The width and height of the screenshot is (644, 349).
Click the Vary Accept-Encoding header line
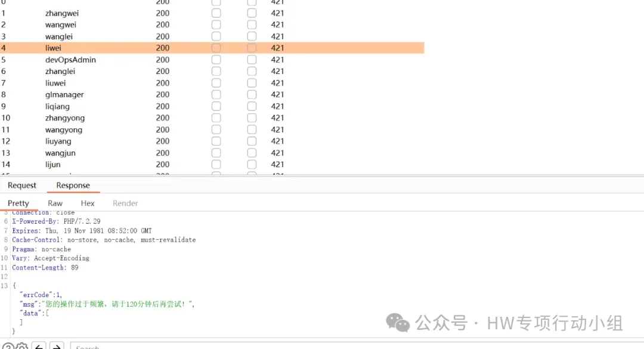tap(51, 258)
